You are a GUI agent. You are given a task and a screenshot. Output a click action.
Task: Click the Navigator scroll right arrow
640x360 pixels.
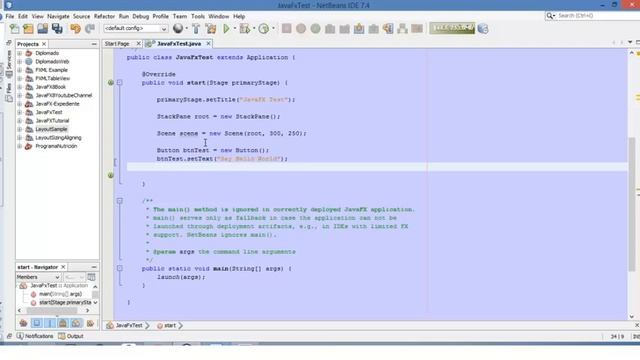click(x=87, y=311)
